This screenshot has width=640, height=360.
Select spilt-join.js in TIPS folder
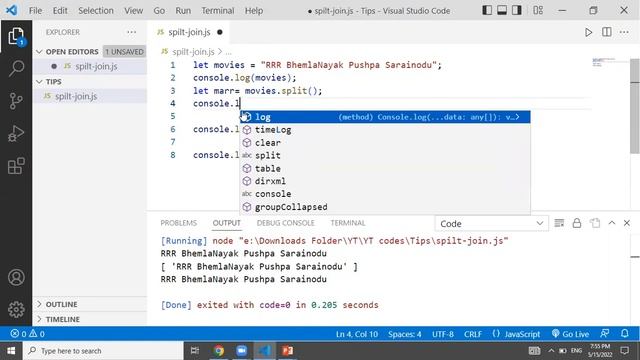[x=90, y=96]
